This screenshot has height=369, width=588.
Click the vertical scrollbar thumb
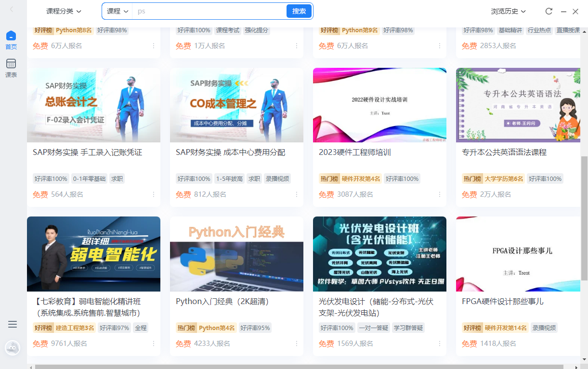pos(585,218)
